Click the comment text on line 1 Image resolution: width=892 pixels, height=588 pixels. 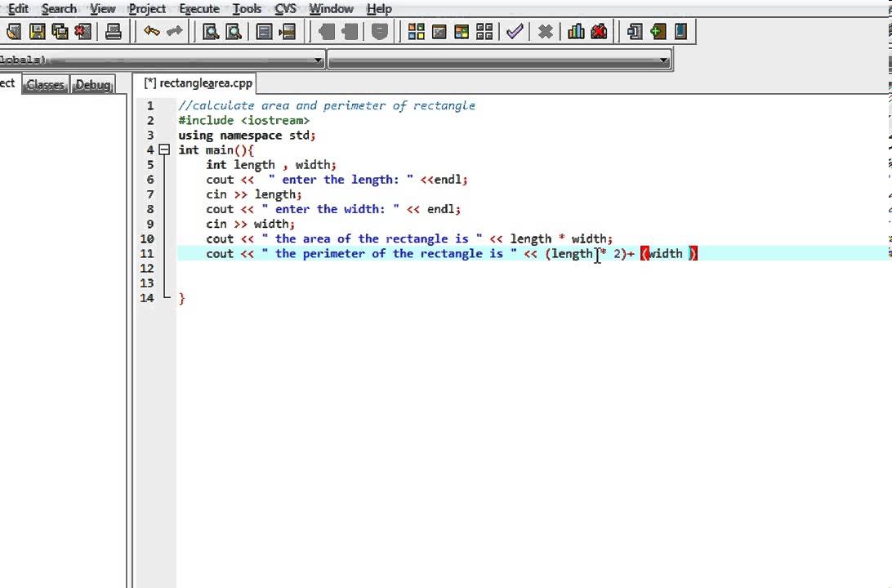tap(327, 105)
